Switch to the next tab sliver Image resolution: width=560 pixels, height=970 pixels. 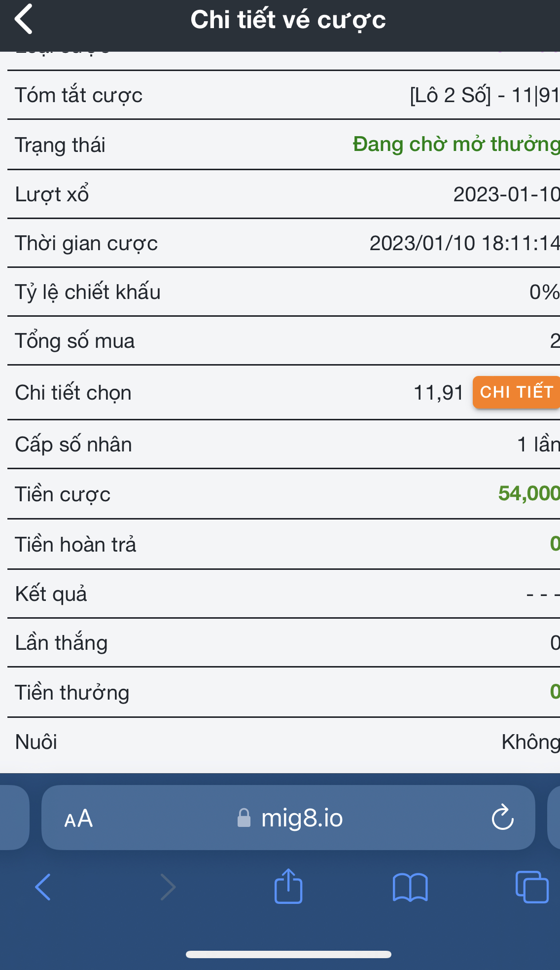[554, 818]
